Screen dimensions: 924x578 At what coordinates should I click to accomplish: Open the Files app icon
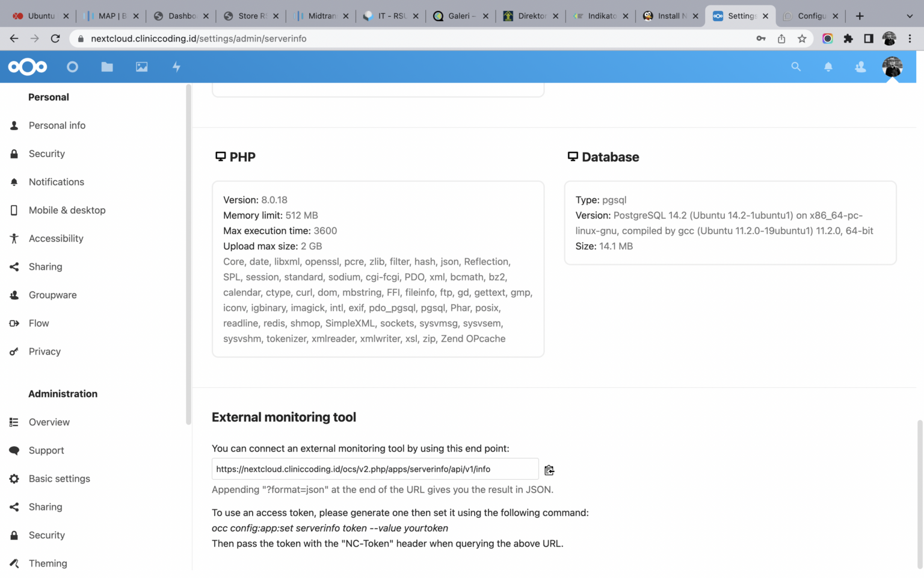pyautogui.click(x=107, y=66)
